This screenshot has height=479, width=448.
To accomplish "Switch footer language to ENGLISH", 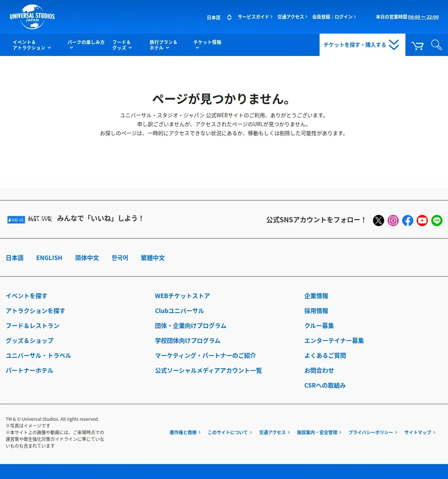I will pos(49,258).
